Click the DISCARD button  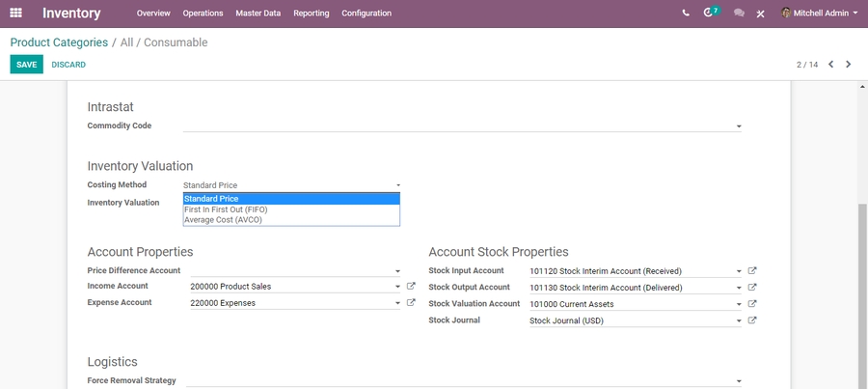(68, 65)
